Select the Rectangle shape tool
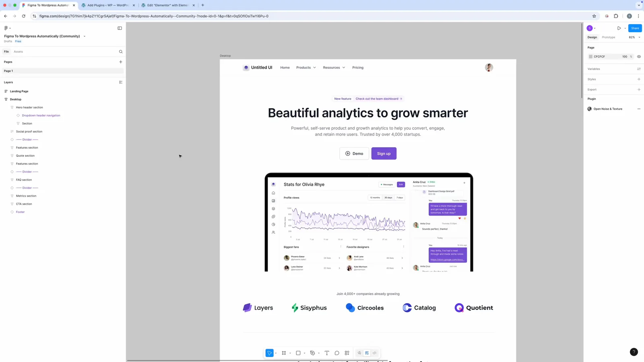This screenshot has width=644, height=362. coord(298,353)
